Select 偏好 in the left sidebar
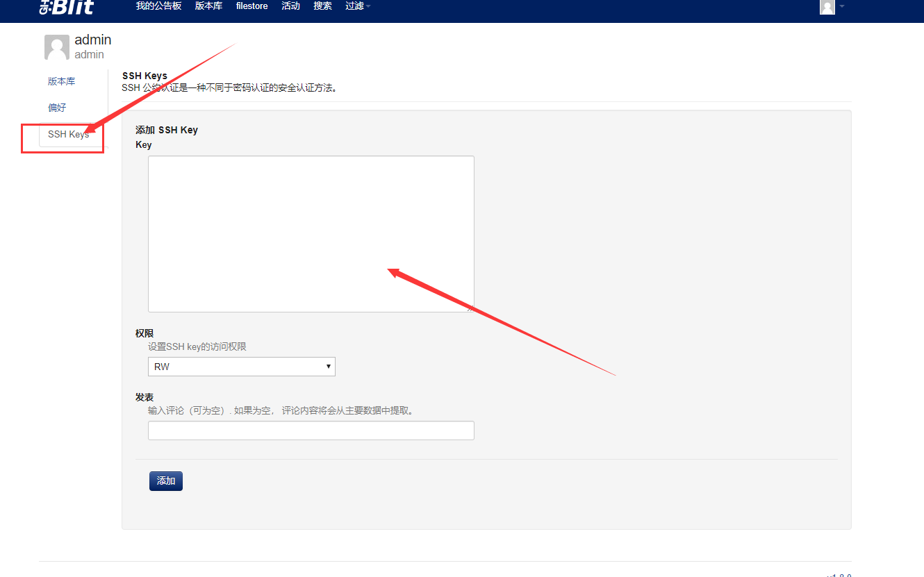The image size is (924, 577). tap(57, 108)
